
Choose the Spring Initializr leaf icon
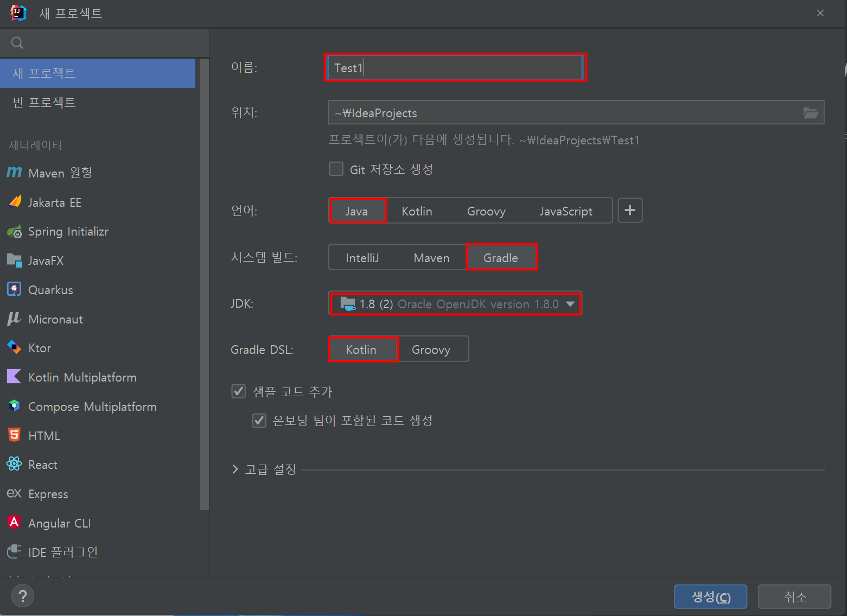click(15, 232)
